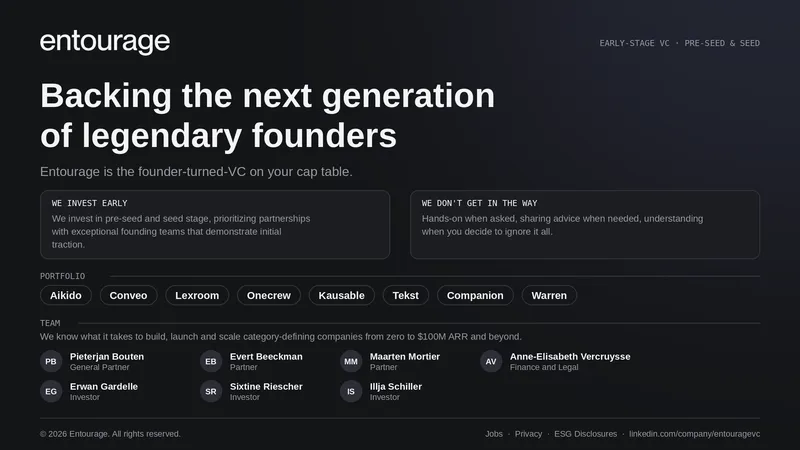800x450 pixels.
Task: Open the Aikido portfolio chip
Action: pos(66,295)
